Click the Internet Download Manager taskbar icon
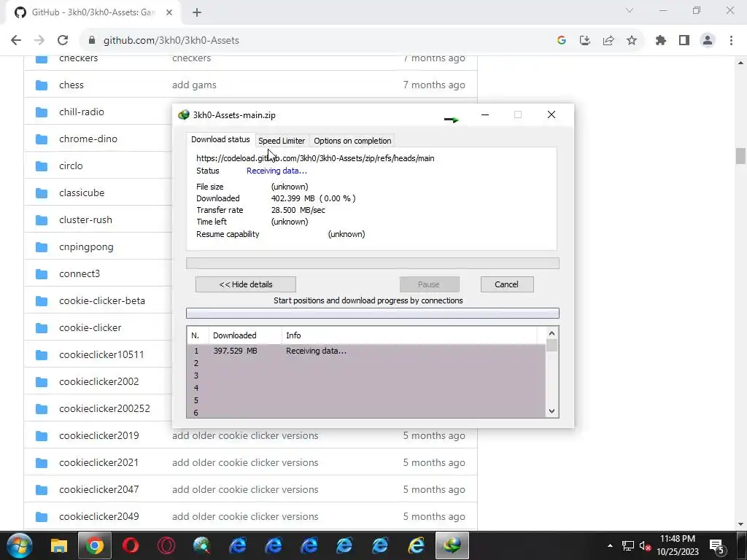This screenshot has height=560, width=747. click(452, 545)
